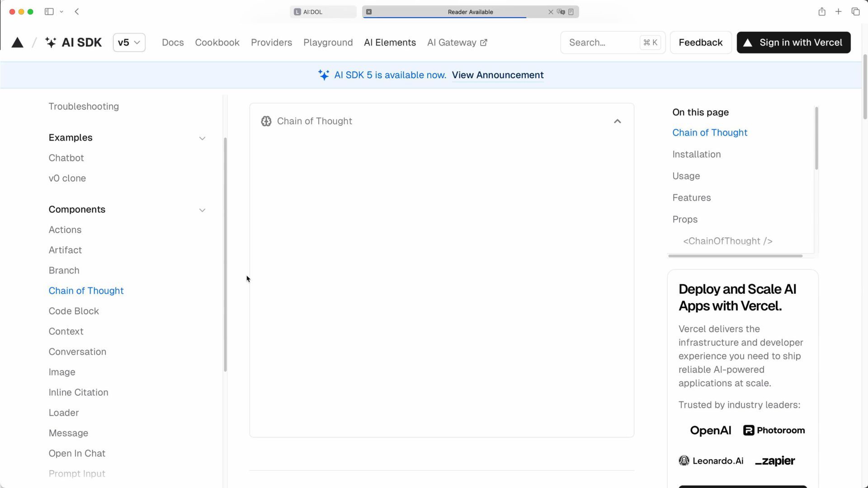Click the Safari sidebar toggle icon
This screenshot has height=488, width=868.
tap(49, 12)
